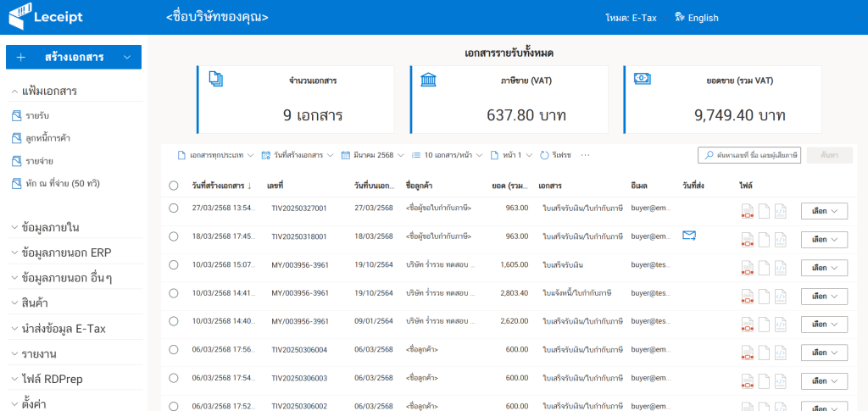
Task: Select the TIV20250306002 row radio
Action: 173,405
